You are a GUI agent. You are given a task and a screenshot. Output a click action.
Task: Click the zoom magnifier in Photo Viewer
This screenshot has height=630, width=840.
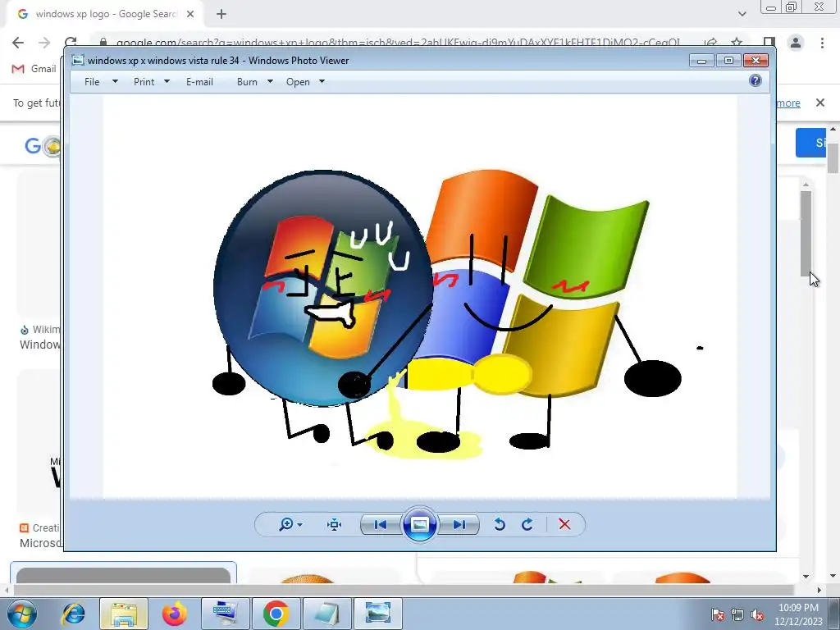point(286,524)
